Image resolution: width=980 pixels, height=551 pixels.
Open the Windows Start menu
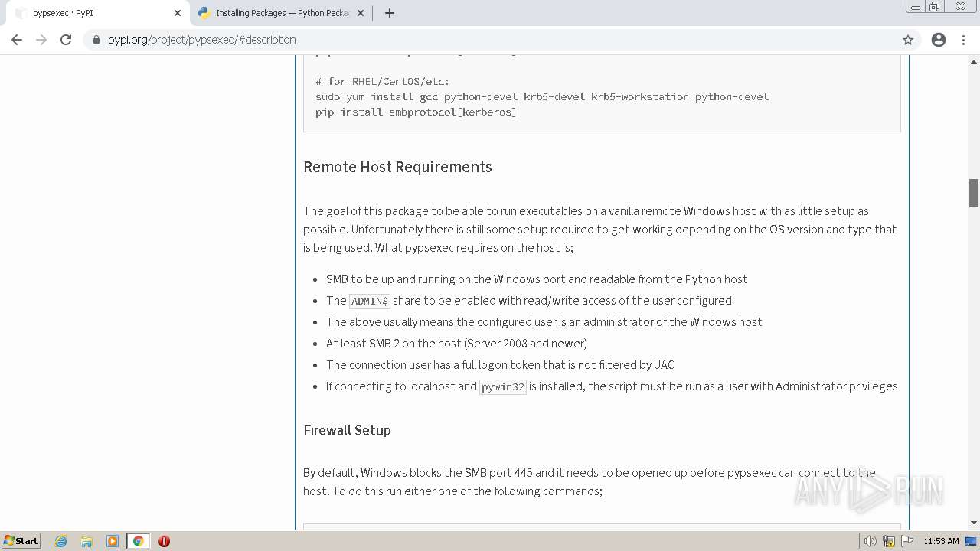point(21,540)
